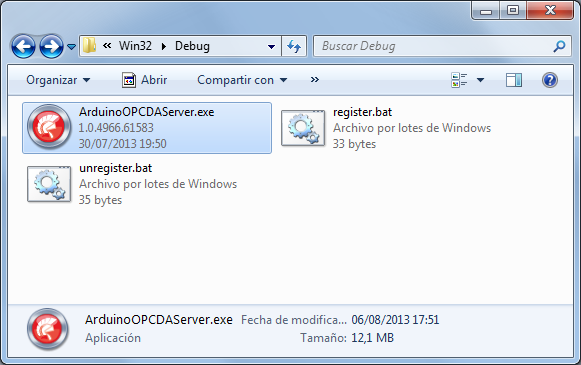This screenshot has height=365, width=581.
Task: Click the 33 bytes size text
Action: pyautogui.click(x=354, y=144)
